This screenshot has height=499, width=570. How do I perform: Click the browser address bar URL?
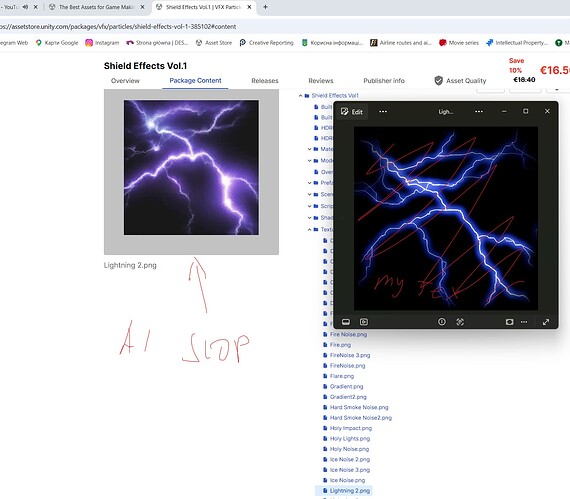(118, 27)
